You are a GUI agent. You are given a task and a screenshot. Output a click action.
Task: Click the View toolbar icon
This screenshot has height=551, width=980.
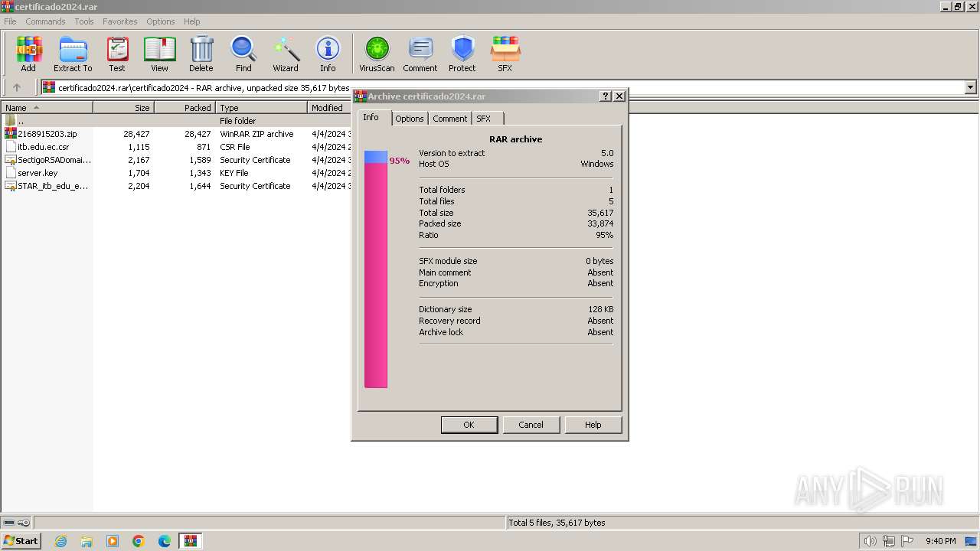[159, 54]
